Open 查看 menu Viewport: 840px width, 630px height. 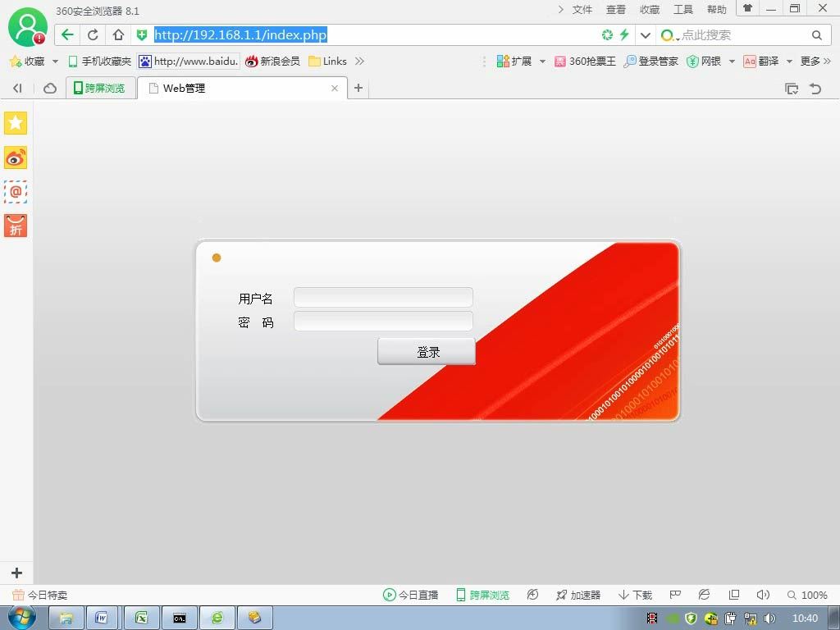pos(615,10)
